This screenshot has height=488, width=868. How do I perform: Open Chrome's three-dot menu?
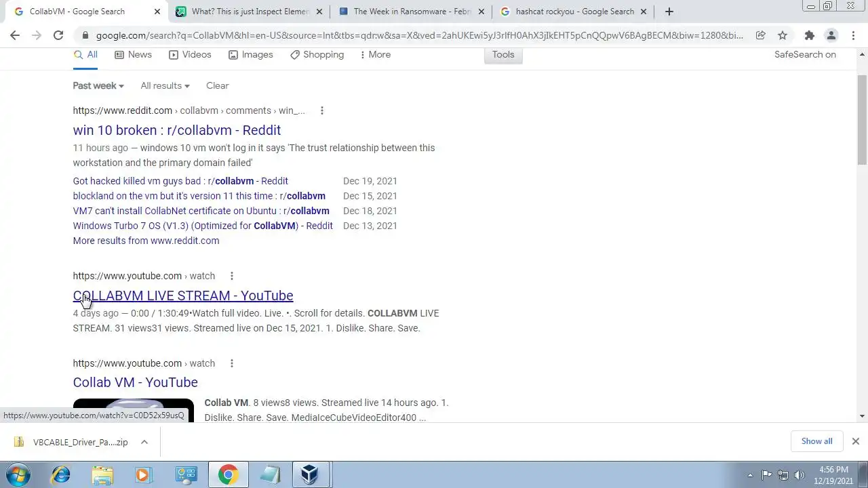[853, 35]
